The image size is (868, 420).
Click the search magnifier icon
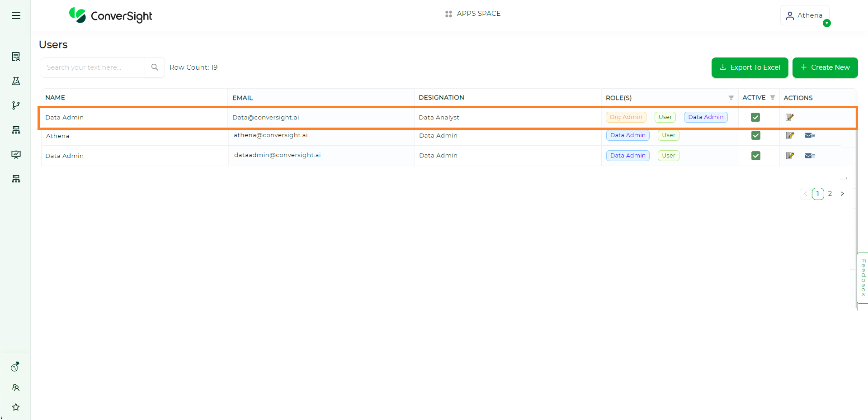point(155,67)
